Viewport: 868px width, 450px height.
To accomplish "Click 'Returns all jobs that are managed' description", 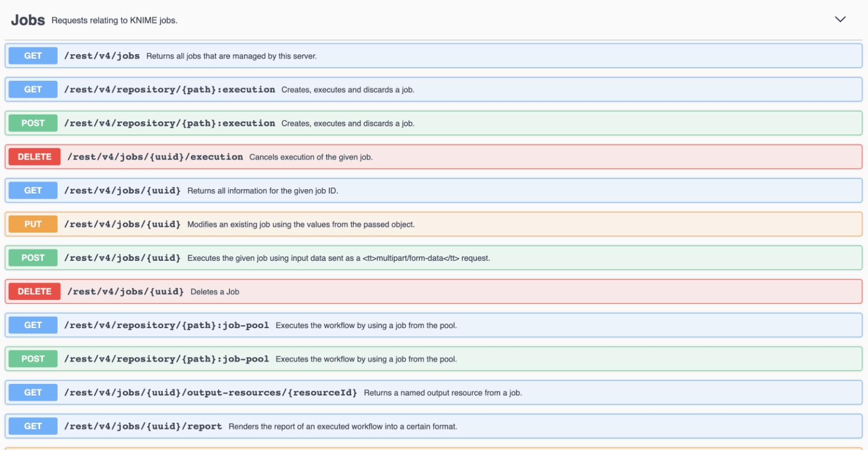I will [x=231, y=56].
